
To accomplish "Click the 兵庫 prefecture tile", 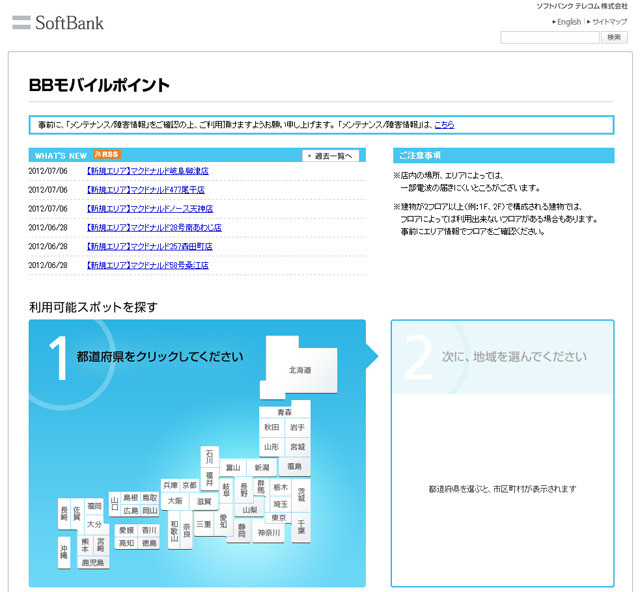I will 171,485.
